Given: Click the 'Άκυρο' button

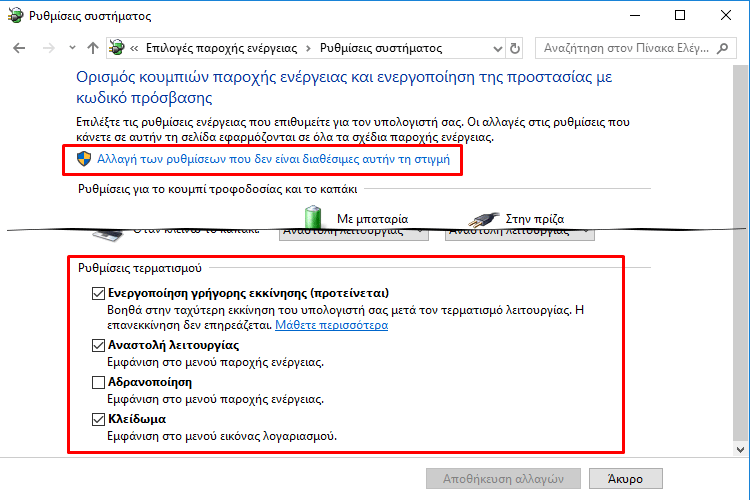Looking at the screenshot, I should coord(626,478).
